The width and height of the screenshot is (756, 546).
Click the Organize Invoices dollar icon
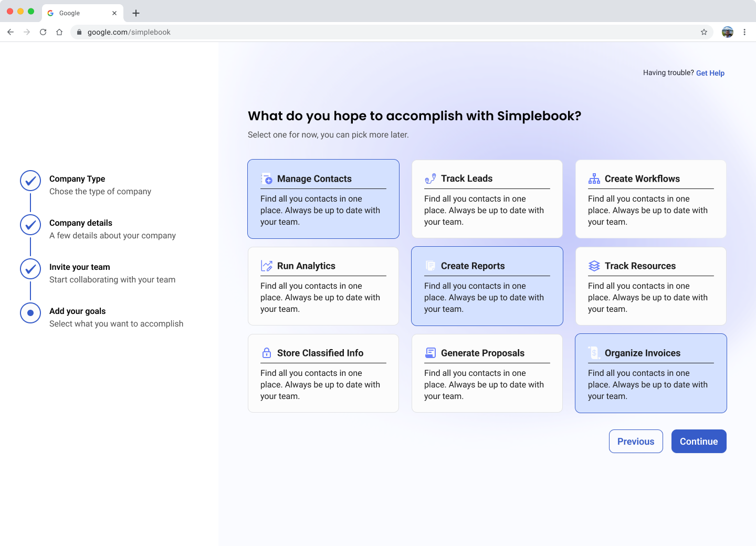tap(594, 353)
